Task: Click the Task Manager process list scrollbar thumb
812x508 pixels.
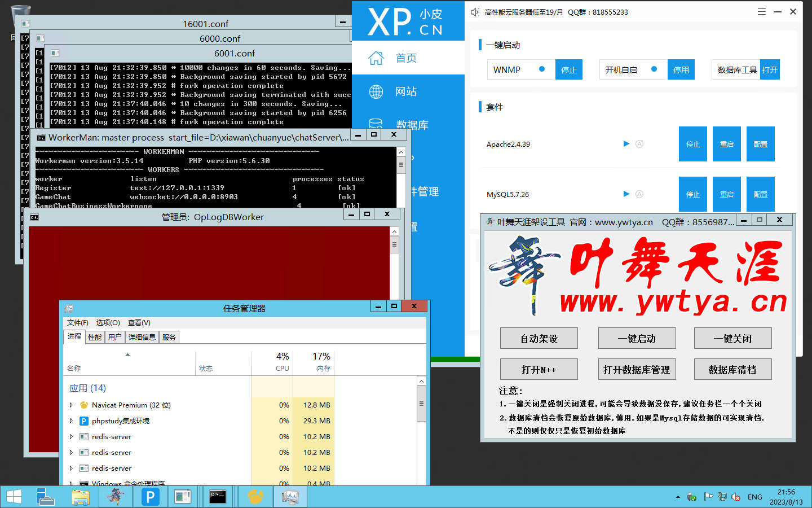Action: click(x=421, y=404)
